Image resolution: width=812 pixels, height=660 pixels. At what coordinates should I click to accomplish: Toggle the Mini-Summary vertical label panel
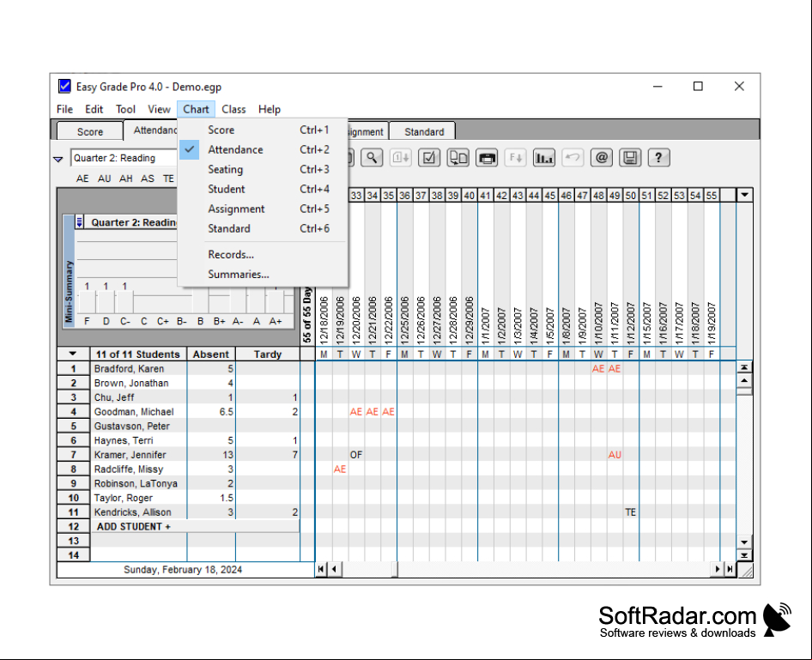[x=69, y=269]
